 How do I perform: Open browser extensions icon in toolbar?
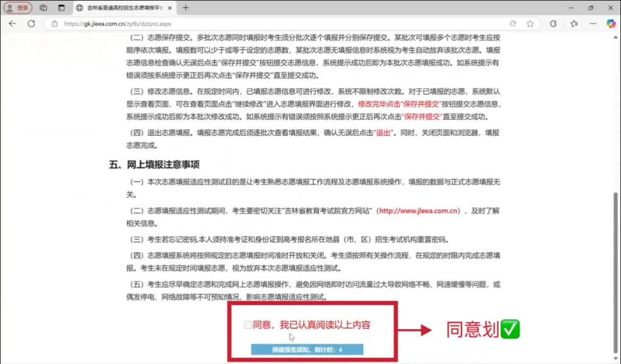553,24
